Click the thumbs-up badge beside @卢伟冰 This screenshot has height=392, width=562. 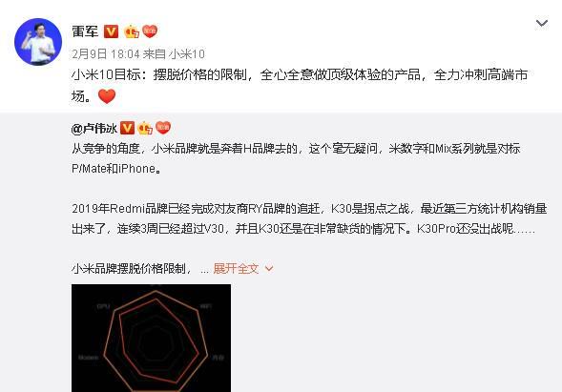click(x=145, y=128)
